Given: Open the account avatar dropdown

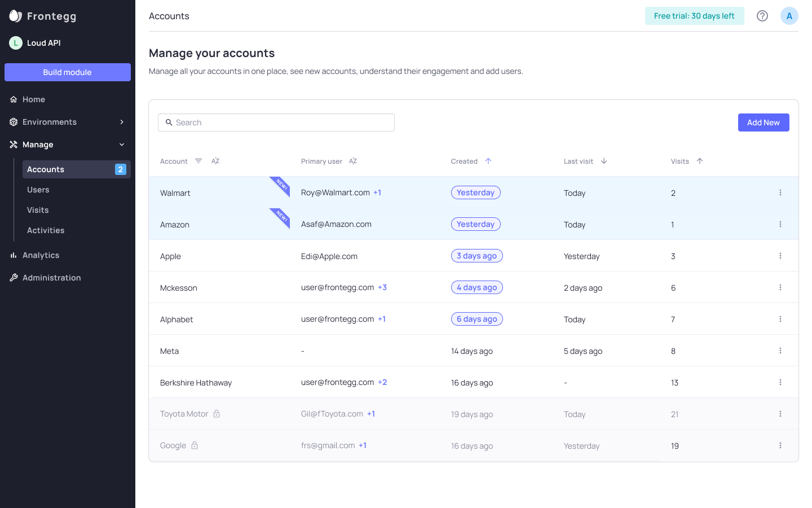Looking at the screenshot, I should [x=789, y=16].
